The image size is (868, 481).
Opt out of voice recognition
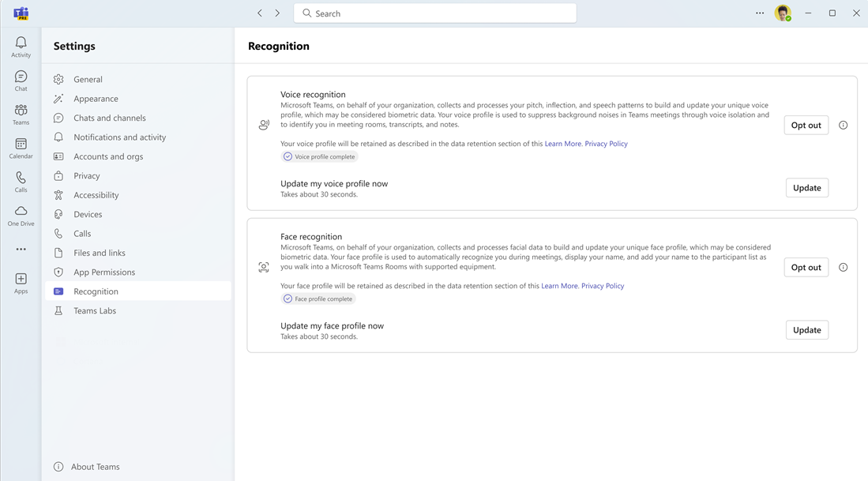point(806,125)
